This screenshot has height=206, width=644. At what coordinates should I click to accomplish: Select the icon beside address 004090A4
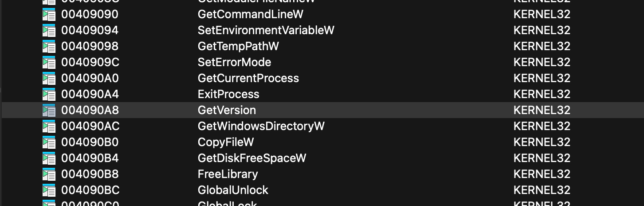[49, 95]
